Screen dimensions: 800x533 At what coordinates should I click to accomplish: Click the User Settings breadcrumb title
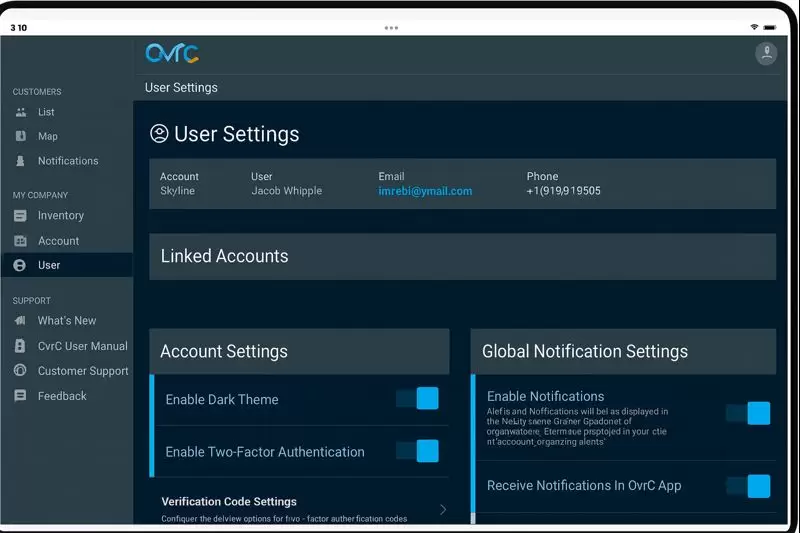coord(181,88)
